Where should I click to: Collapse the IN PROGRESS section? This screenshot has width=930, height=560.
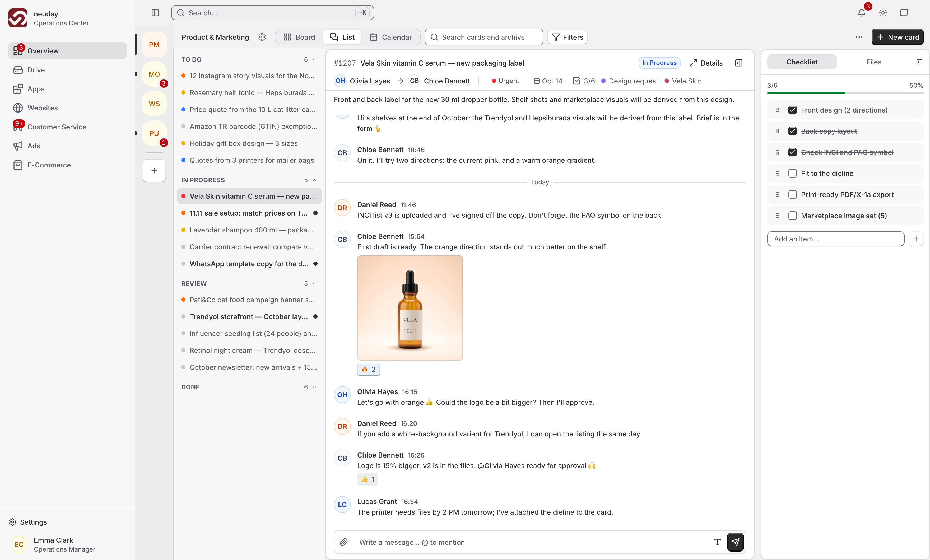pyautogui.click(x=314, y=180)
